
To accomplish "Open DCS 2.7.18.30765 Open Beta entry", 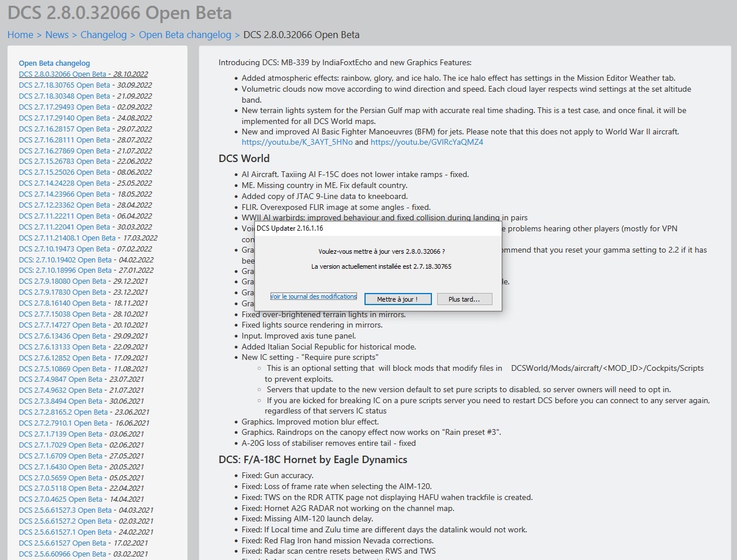I will 64,85.
